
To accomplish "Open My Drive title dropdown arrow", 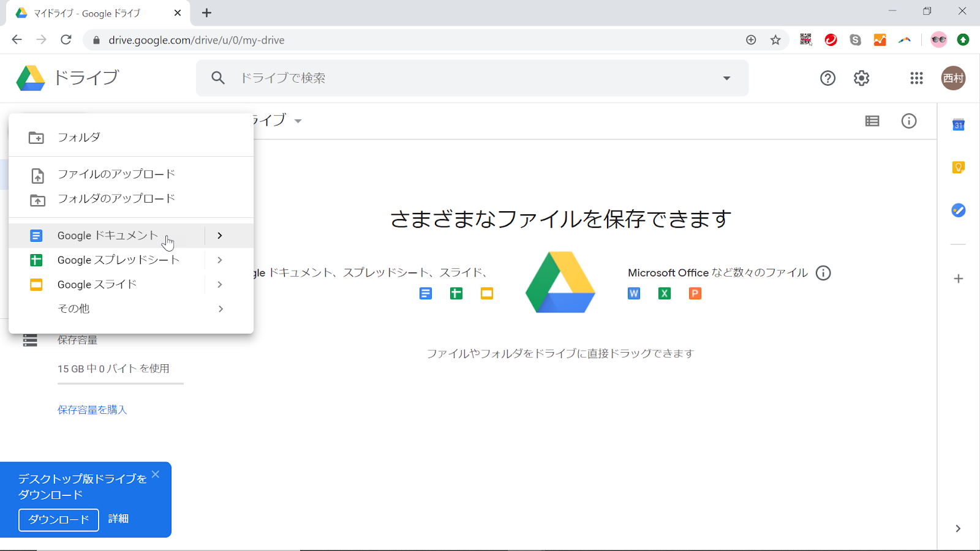I will click(298, 121).
